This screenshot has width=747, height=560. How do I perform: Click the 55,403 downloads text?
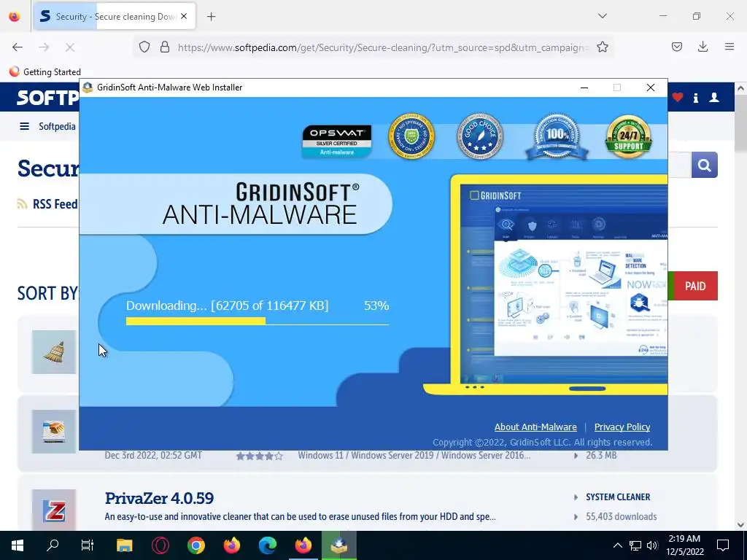tap(622, 517)
